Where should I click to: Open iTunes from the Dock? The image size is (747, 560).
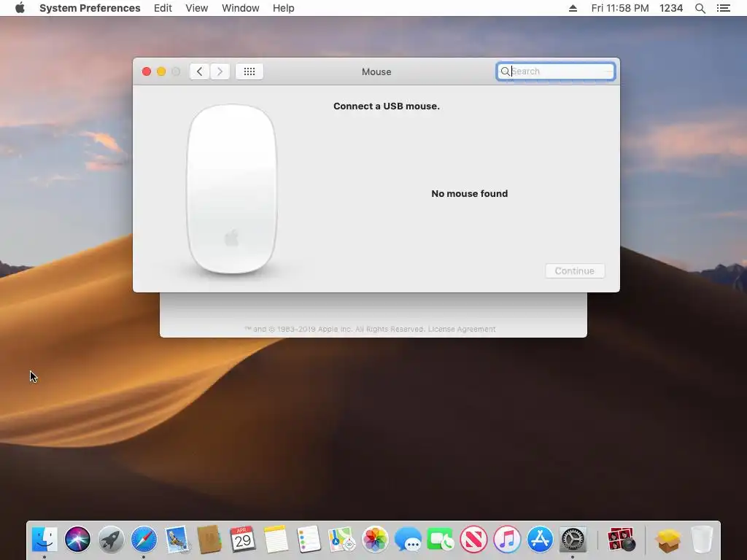pos(507,540)
